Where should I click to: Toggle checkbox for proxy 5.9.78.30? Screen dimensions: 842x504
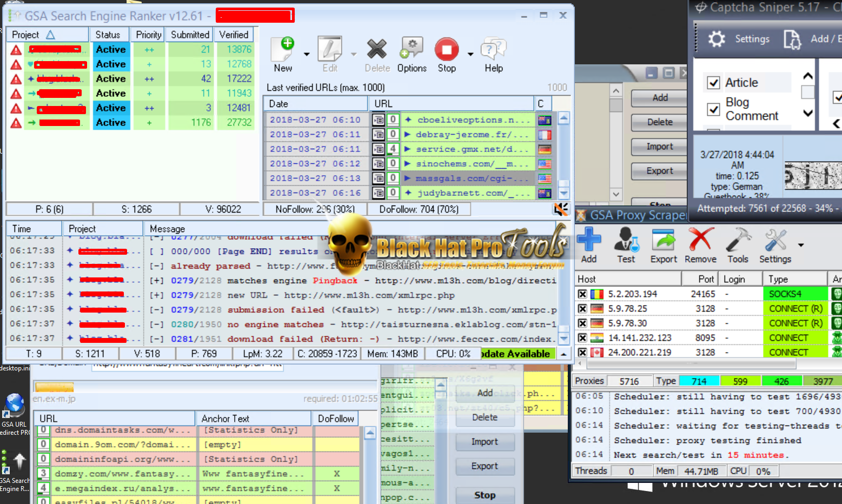click(582, 323)
